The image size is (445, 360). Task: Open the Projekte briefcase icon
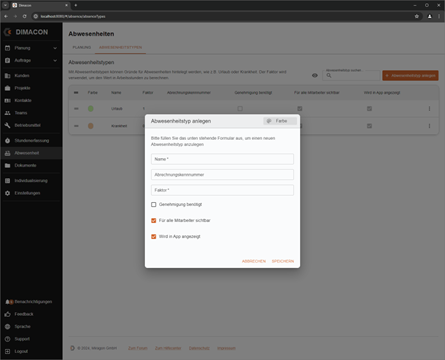[7, 88]
